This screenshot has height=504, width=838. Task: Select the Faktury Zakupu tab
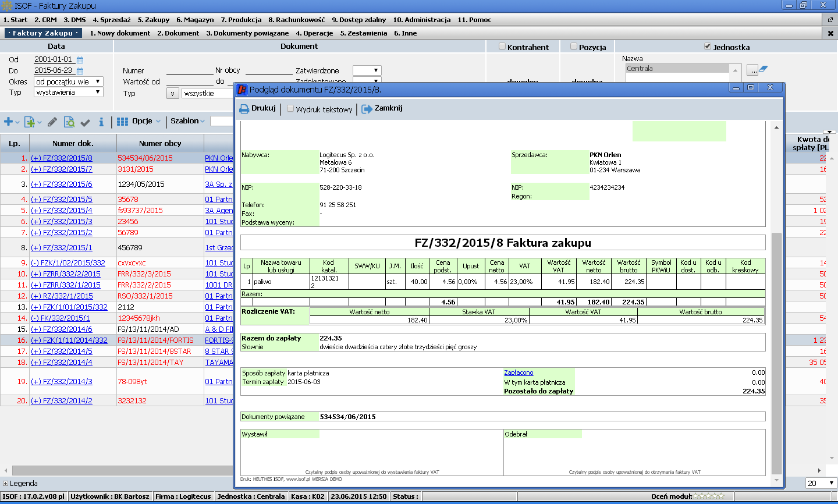tap(43, 33)
